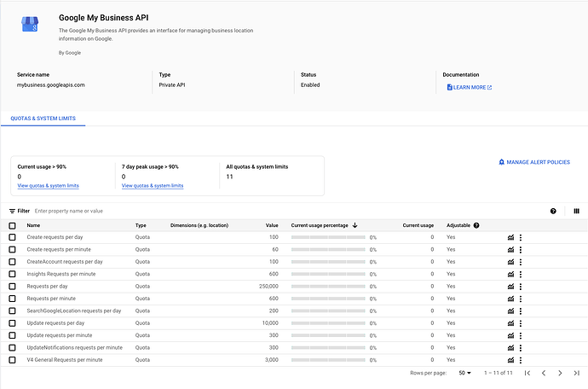588x389 pixels.
Task: Select the Insights Requests per minute checkbox
Action: tap(12, 274)
